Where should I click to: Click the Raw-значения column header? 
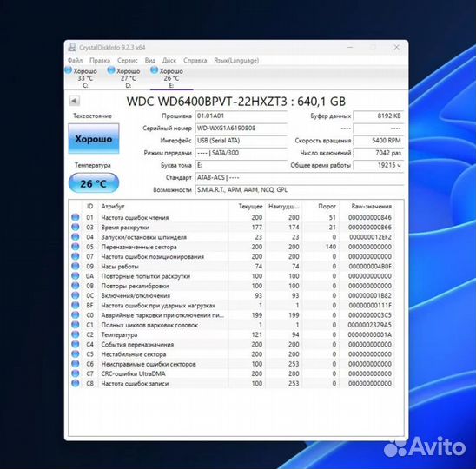367,206
